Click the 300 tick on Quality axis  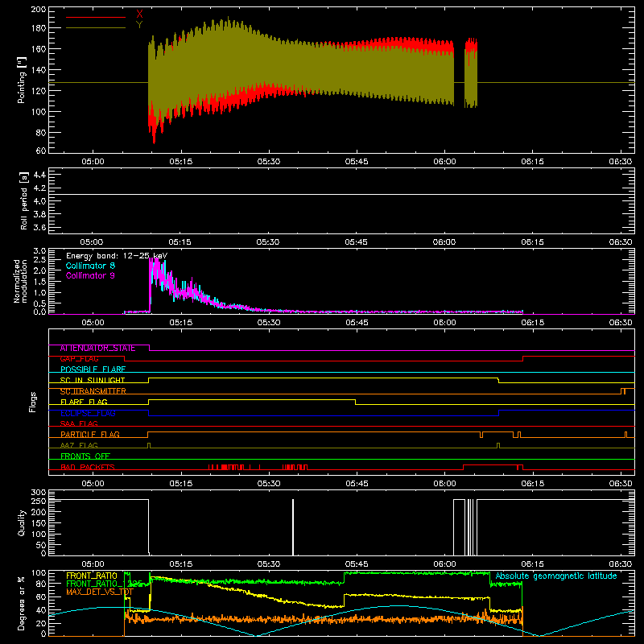click(39, 493)
